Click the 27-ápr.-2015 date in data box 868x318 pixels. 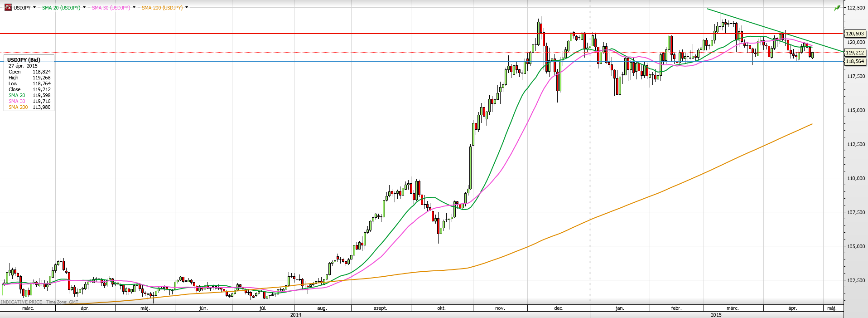(x=23, y=66)
